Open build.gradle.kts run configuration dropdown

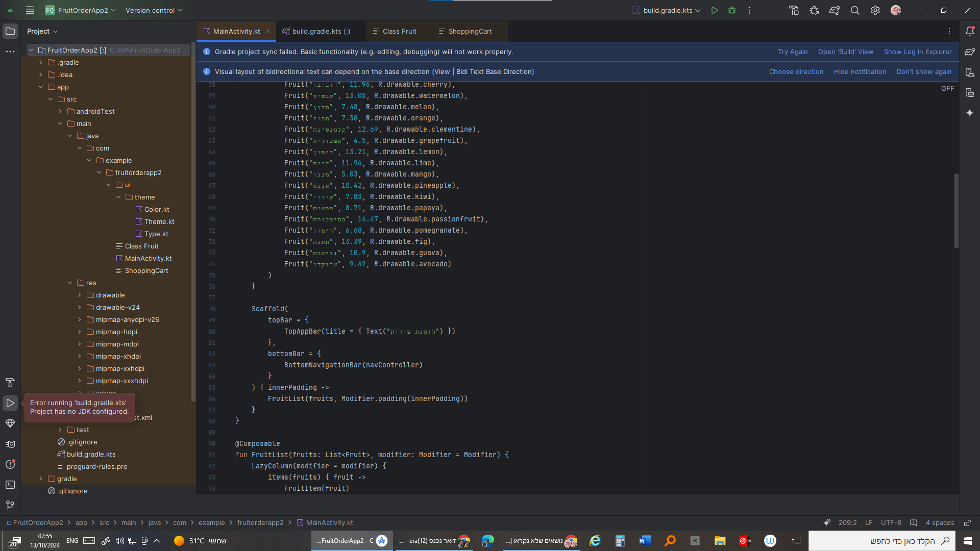(x=667, y=10)
